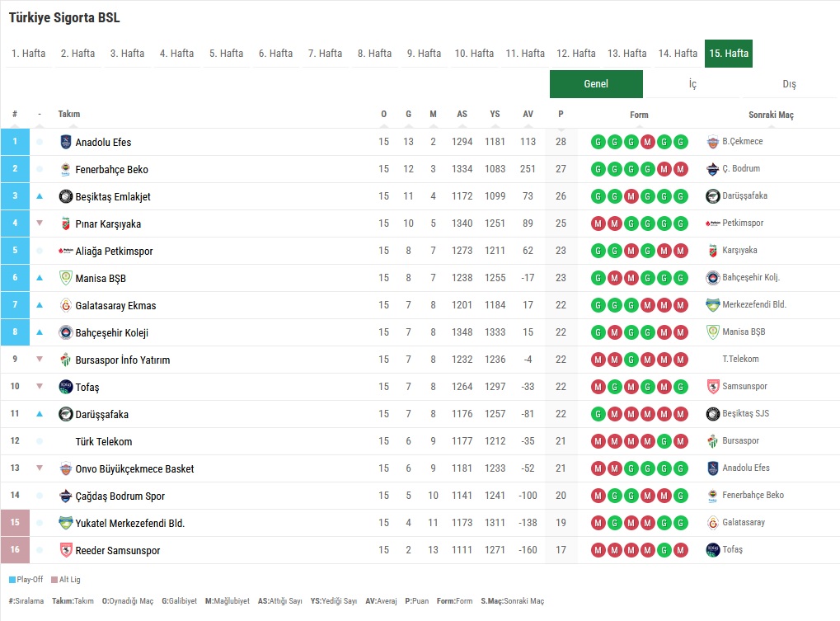Screen dimensions: 840x621
Task: Switch to the İç standings view
Action: pyautogui.click(x=692, y=84)
